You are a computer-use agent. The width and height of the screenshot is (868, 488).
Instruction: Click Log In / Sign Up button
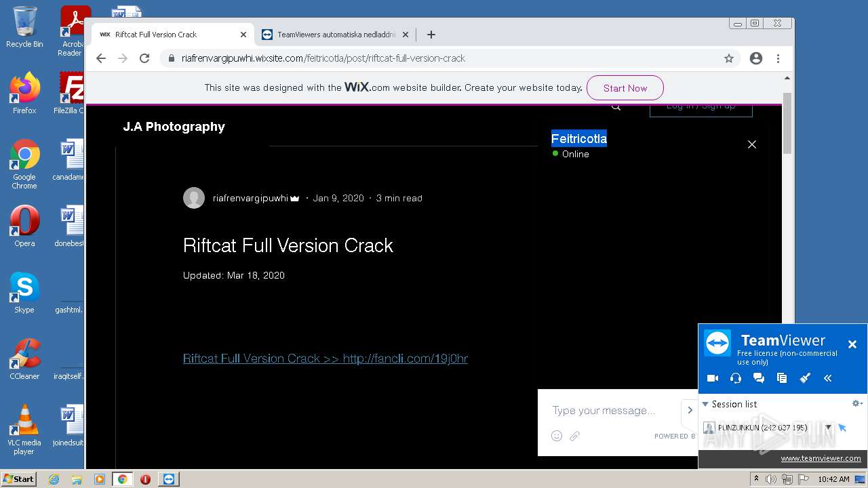[701, 108]
